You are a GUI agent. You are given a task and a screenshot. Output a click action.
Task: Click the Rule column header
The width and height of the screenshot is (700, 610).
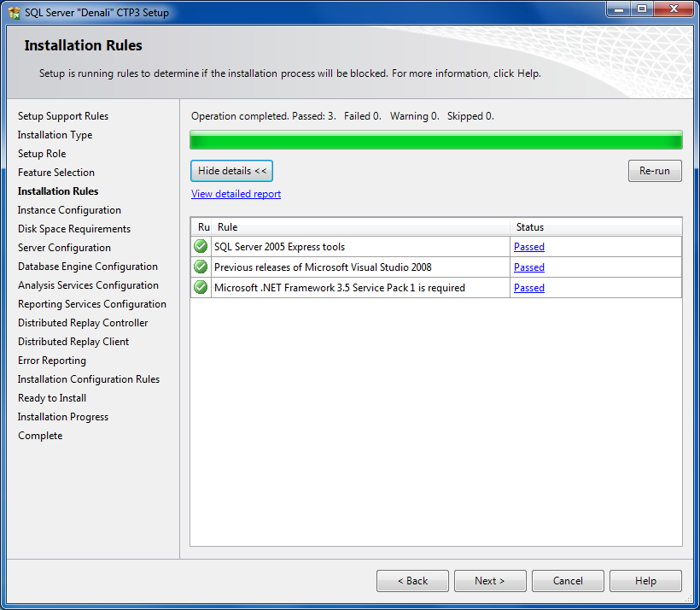pyautogui.click(x=361, y=227)
